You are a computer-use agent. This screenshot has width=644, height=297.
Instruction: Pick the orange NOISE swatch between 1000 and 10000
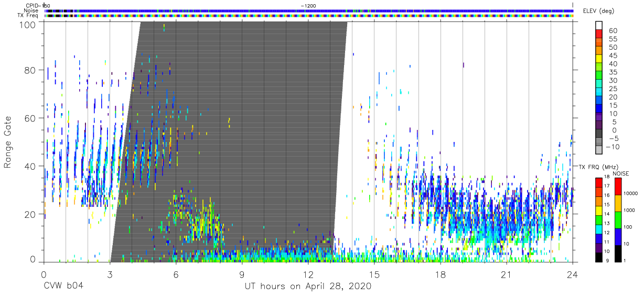point(618,203)
